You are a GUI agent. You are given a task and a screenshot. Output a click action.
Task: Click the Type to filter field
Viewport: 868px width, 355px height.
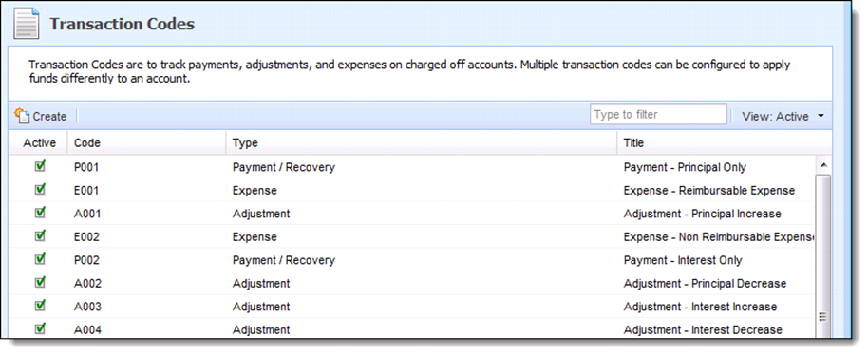[658, 115]
